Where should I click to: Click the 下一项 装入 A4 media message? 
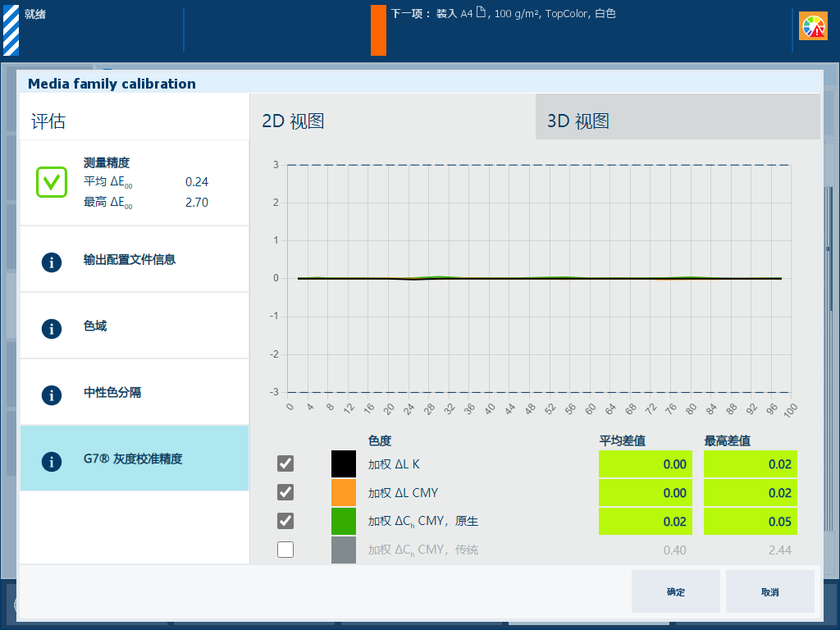coord(503,13)
